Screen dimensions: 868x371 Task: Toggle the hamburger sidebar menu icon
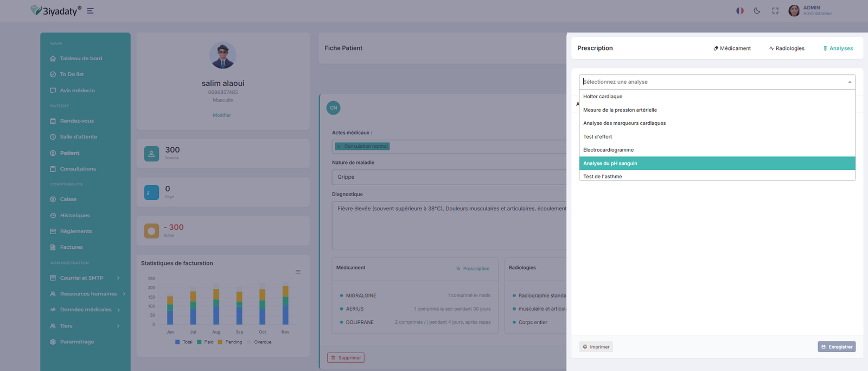click(90, 11)
